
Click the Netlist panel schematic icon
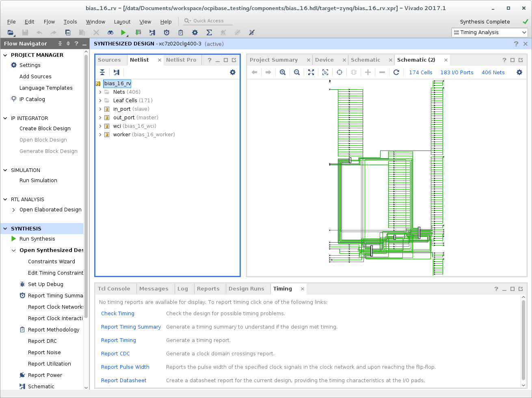pyautogui.click(x=117, y=72)
